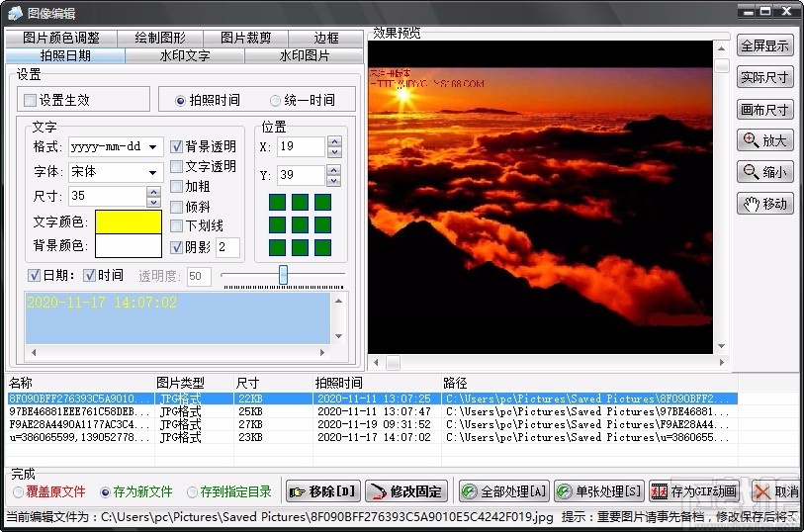Click the 画布尺寸 button

764,109
